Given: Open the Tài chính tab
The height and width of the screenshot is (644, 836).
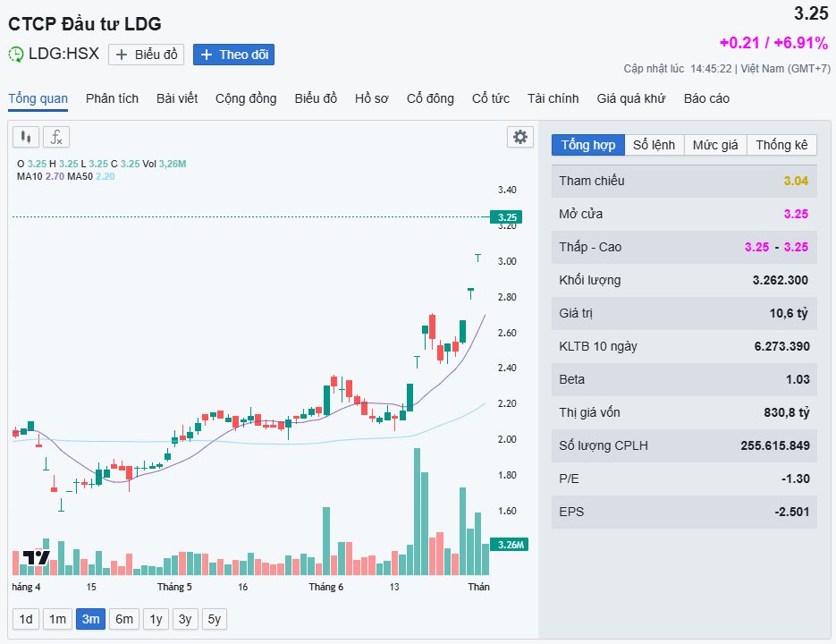Looking at the screenshot, I should [553, 98].
